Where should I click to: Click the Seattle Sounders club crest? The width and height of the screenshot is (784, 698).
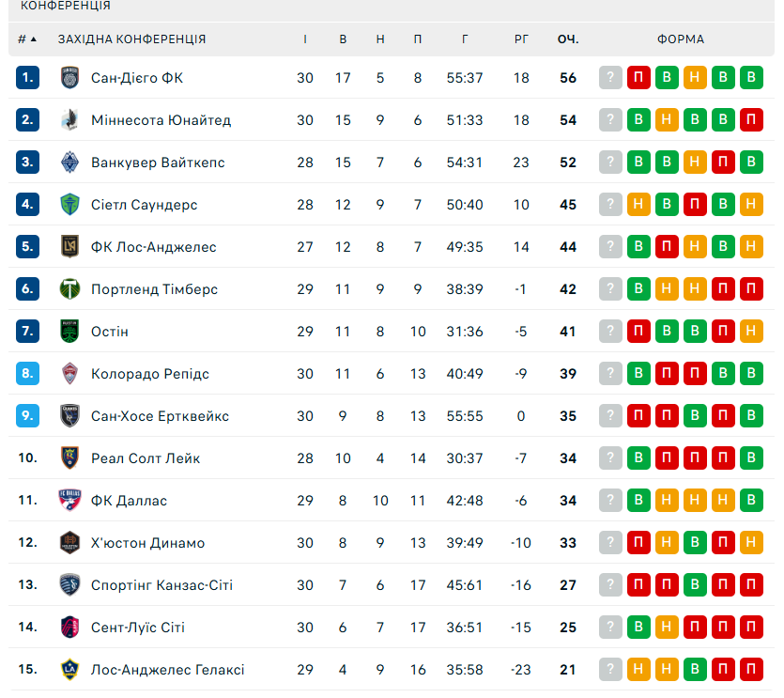(x=70, y=205)
